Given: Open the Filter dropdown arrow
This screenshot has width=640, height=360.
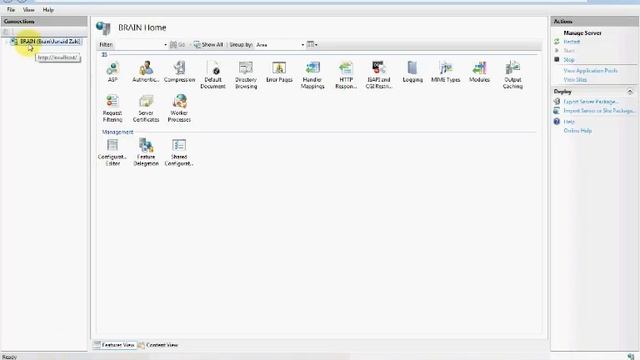Looking at the screenshot, I should coord(165,44).
